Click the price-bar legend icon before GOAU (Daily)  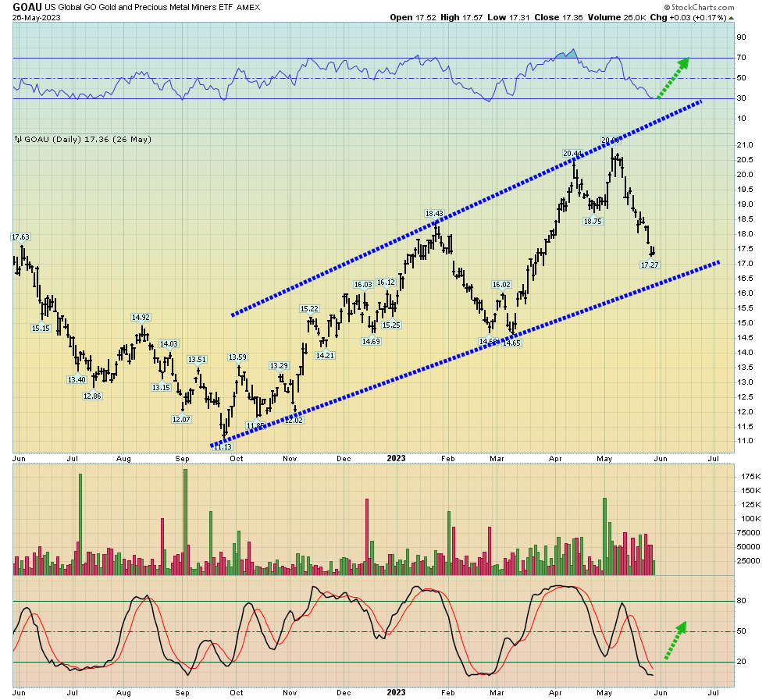[x=18, y=140]
